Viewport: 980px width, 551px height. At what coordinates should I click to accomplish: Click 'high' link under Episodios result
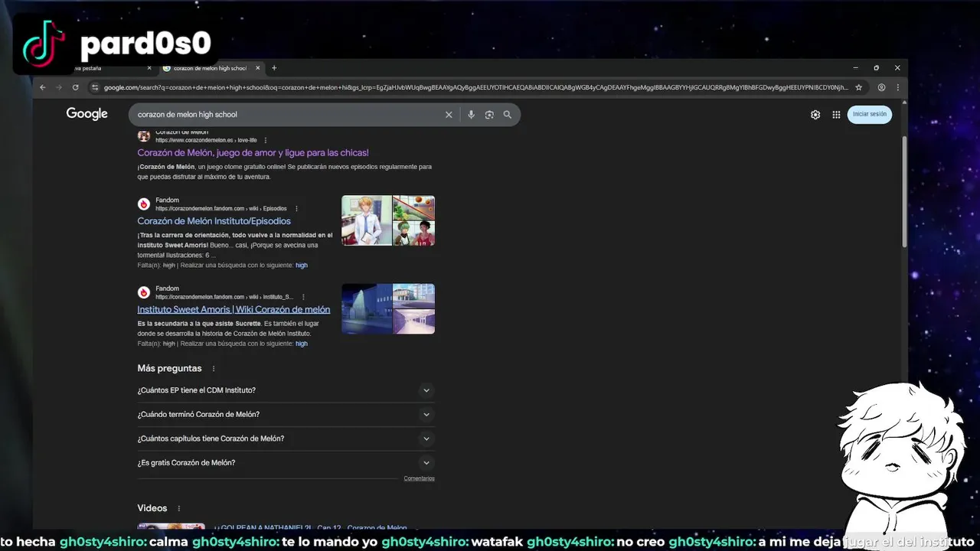302,266
